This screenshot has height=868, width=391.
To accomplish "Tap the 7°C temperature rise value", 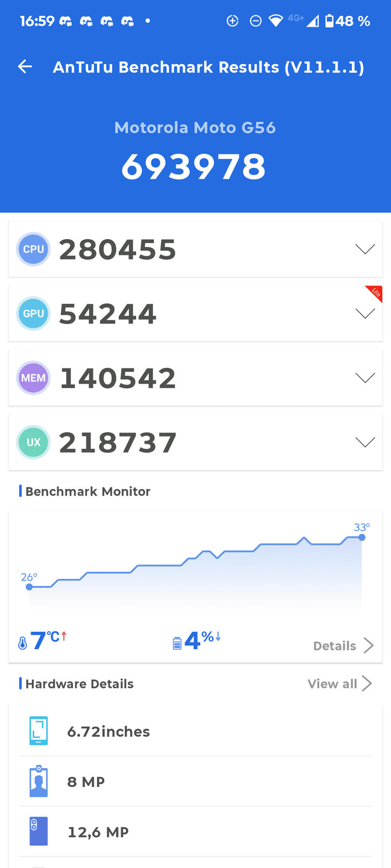I will click(x=48, y=640).
